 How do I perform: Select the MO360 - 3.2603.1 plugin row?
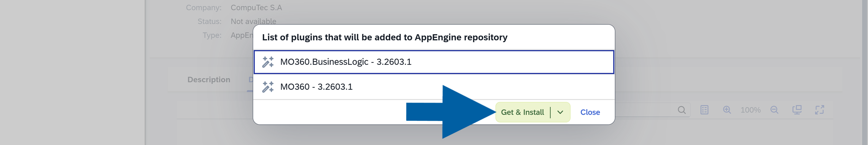pyautogui.click(x=434, y=87)
